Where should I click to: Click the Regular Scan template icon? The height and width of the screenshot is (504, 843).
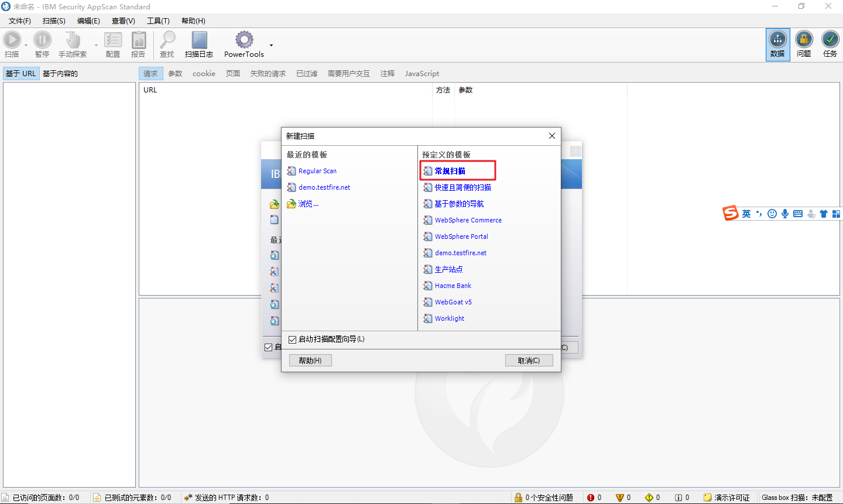pos(292,171)
